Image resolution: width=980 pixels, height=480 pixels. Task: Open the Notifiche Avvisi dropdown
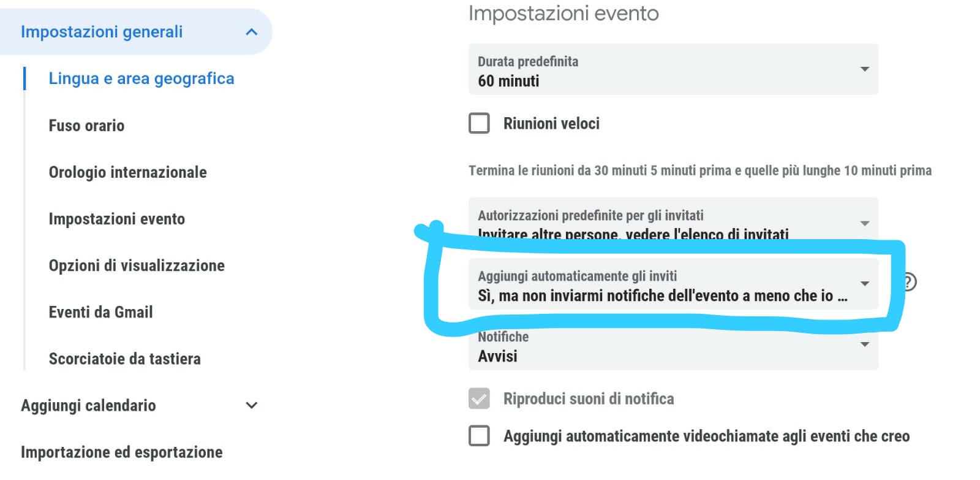673,348
